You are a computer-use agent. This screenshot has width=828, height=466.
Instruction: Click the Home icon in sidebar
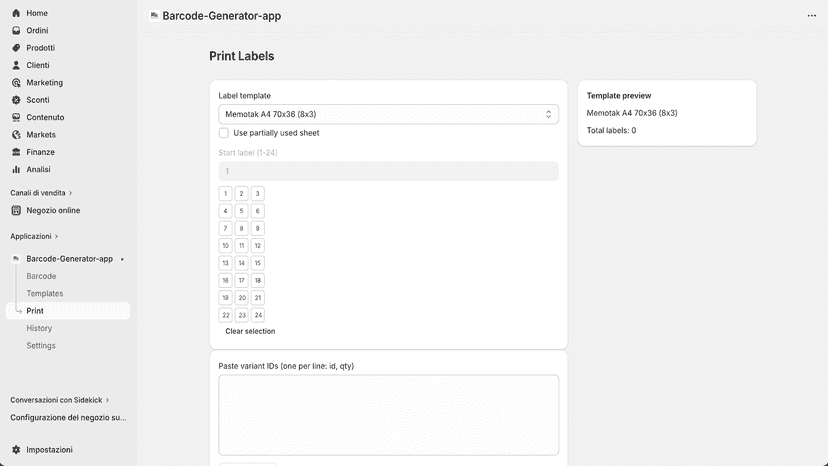tap(16, 13)
